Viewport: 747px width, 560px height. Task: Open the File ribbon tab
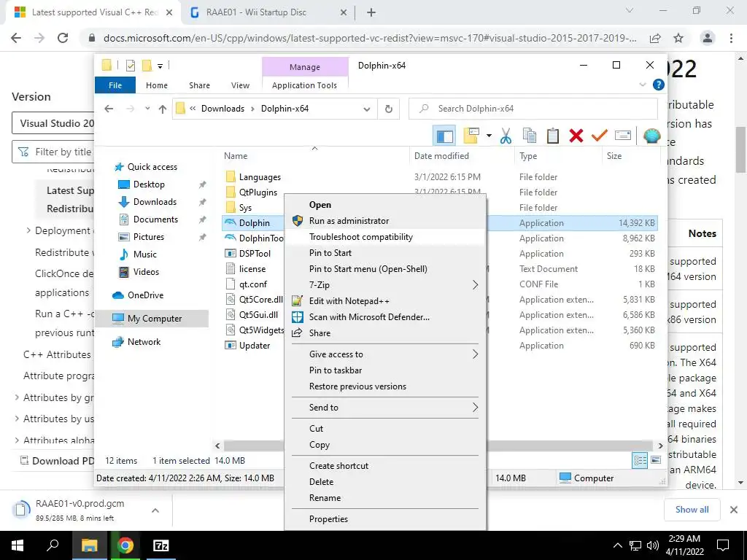pos(115,85)
